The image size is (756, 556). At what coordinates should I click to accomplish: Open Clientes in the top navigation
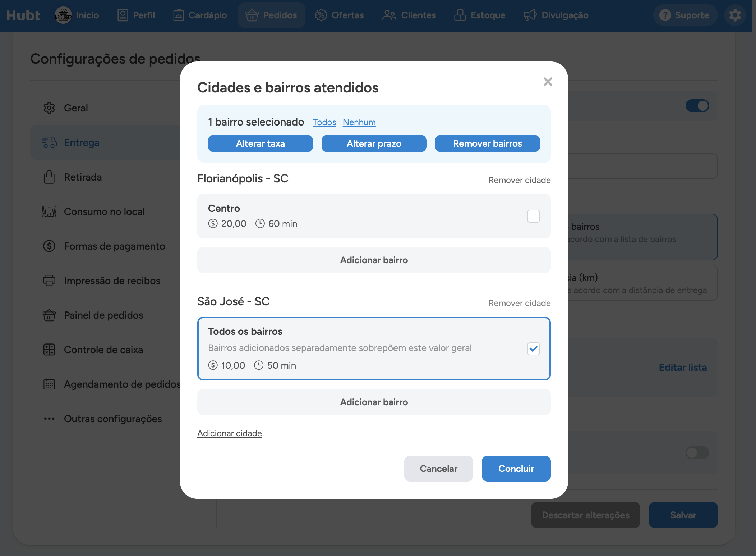coord(409,15)
